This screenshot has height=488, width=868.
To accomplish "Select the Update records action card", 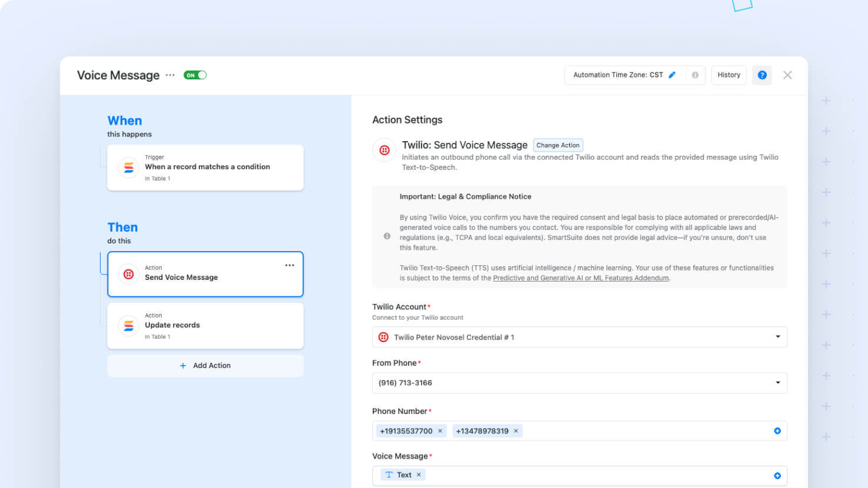I will (x=205, y=326).
